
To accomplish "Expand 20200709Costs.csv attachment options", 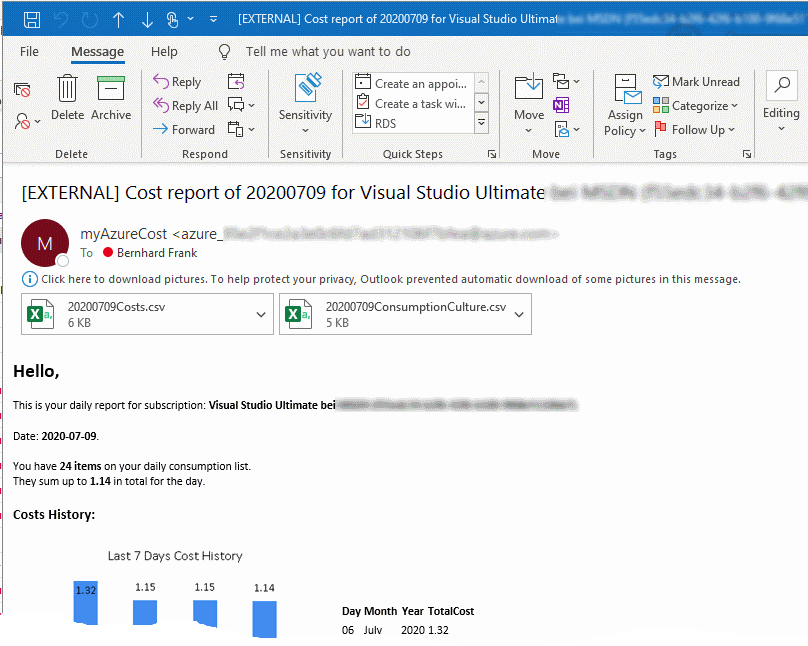I will pos(261,314).
